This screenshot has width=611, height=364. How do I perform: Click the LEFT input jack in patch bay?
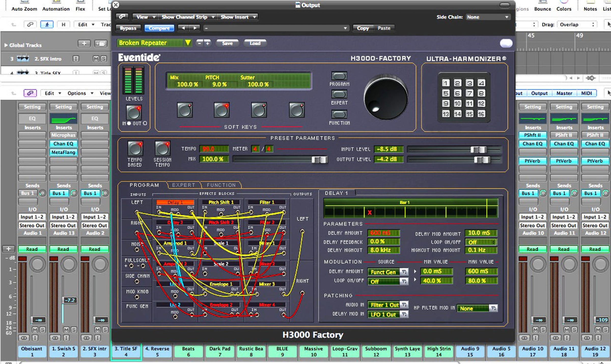[137, 212]
